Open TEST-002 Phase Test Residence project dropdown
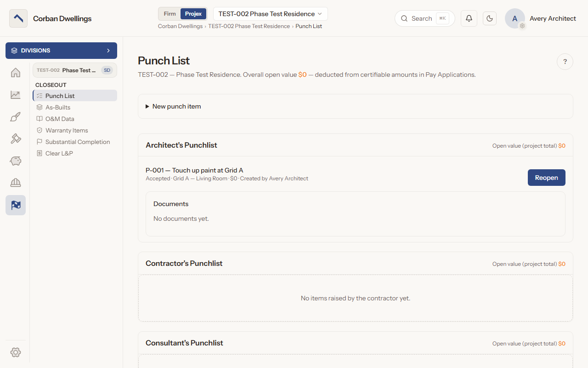 coord(271,14)
